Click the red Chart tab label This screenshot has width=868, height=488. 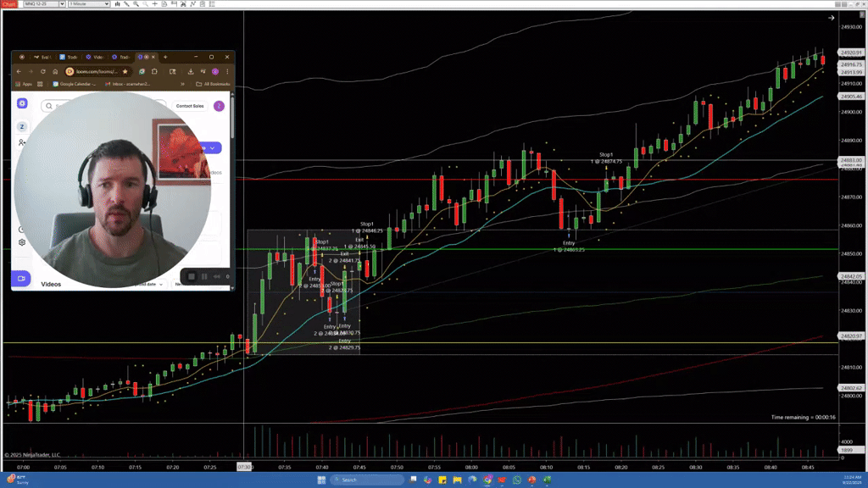click(x=9, y=4)
